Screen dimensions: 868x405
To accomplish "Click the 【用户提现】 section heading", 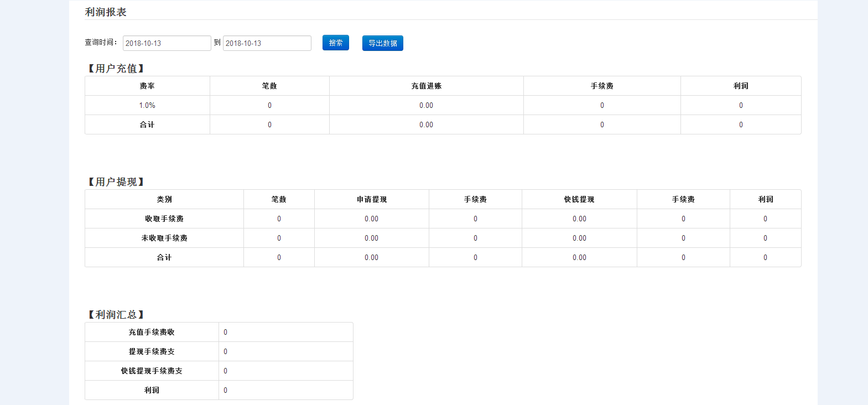I will (x=116, y=182).
